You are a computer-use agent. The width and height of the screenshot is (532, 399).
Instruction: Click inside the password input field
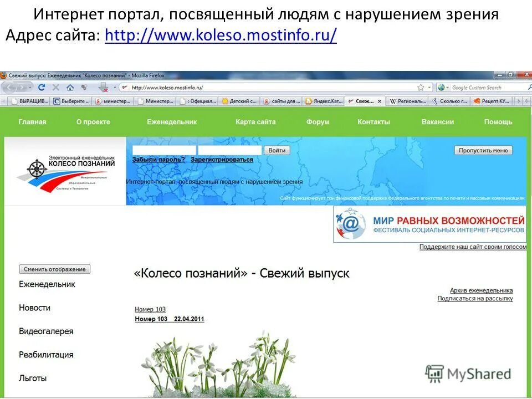click(x=230, y=149)
